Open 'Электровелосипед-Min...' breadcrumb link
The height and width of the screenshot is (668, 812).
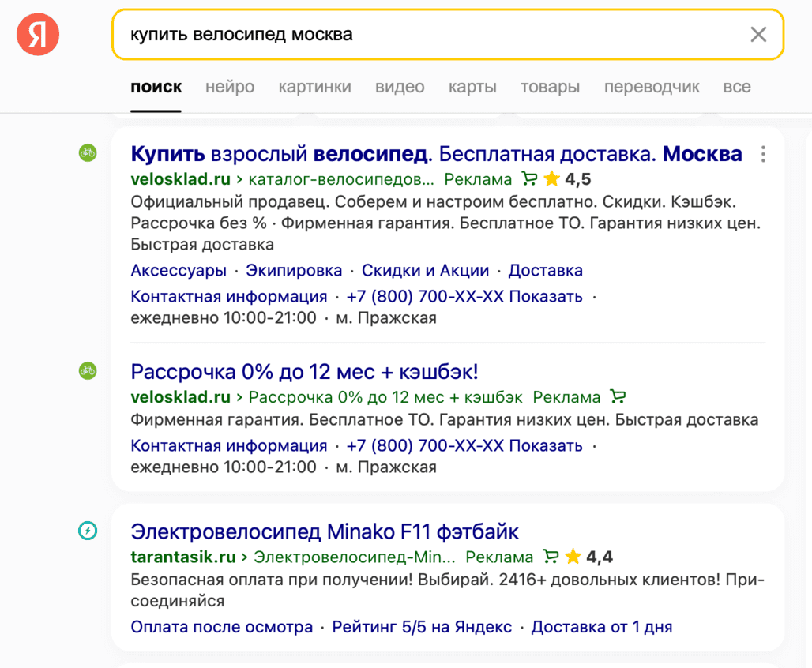tap(354, 557)
